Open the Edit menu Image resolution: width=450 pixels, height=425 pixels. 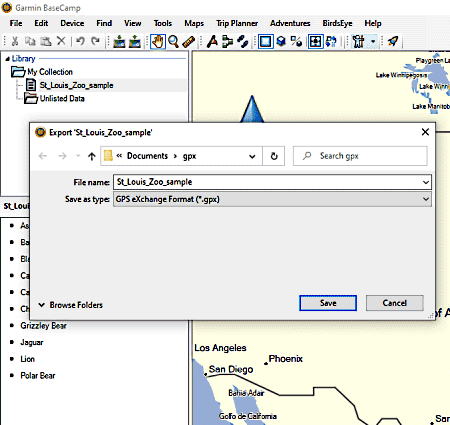(x=41, y=23)
